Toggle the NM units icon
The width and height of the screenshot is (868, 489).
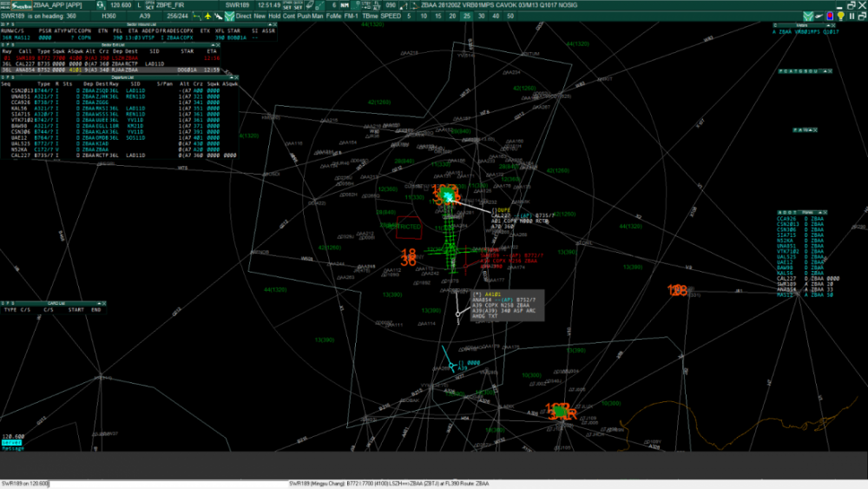click(345, 5)
